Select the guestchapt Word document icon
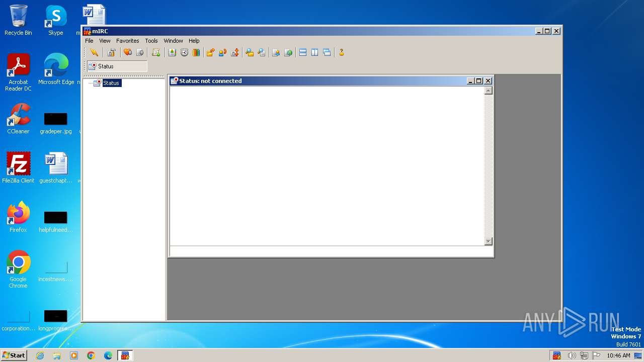This screenshot has height=362, width=644. pyautogui.click(x=56, y=167)
